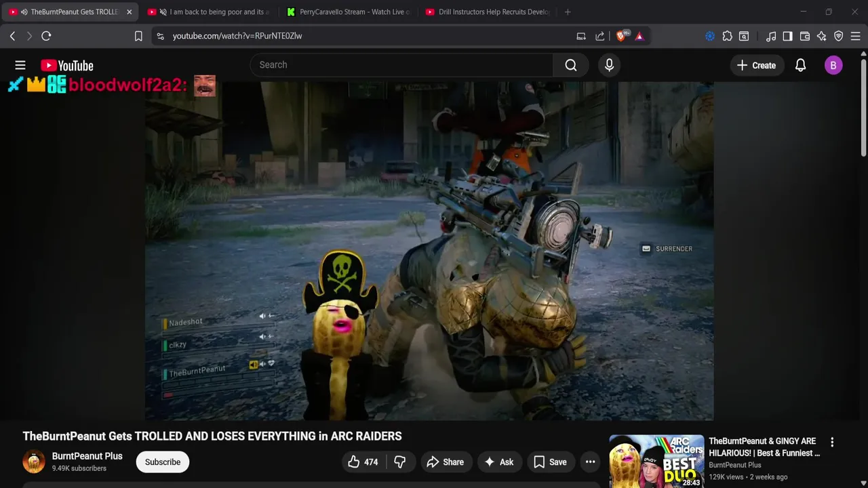868x488 pixels.
Task: Click '9.49K subscribers' text
Action: [x=79, y=468]
